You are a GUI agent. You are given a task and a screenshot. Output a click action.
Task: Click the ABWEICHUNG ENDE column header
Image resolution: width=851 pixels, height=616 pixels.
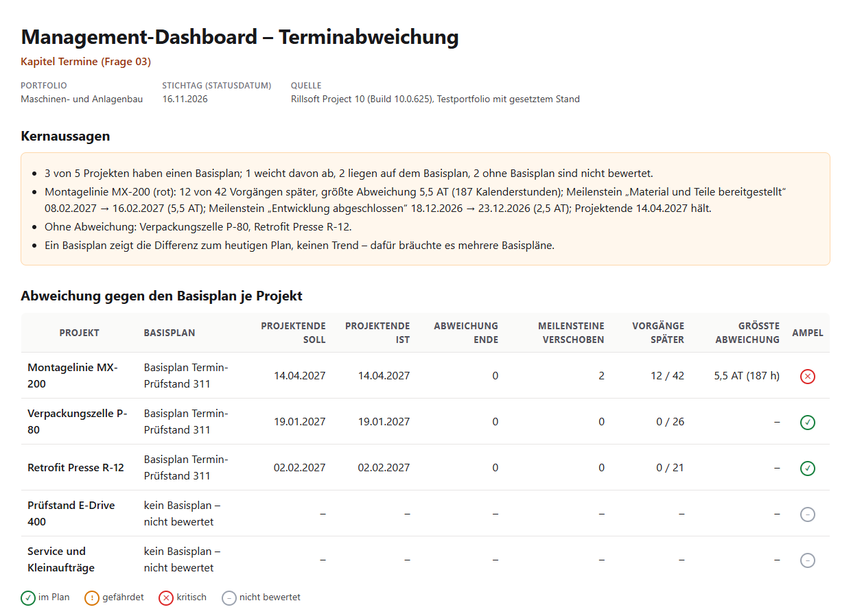coord(466,333)
